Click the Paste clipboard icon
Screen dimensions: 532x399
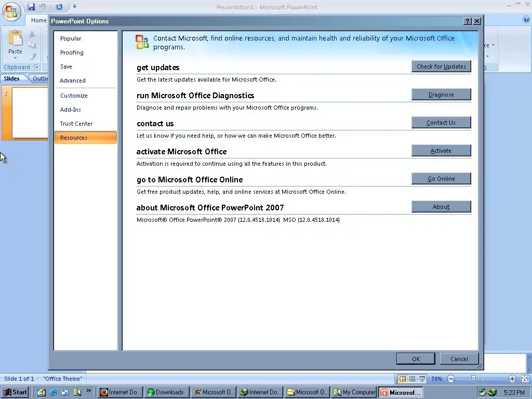[x=15, y=38]
